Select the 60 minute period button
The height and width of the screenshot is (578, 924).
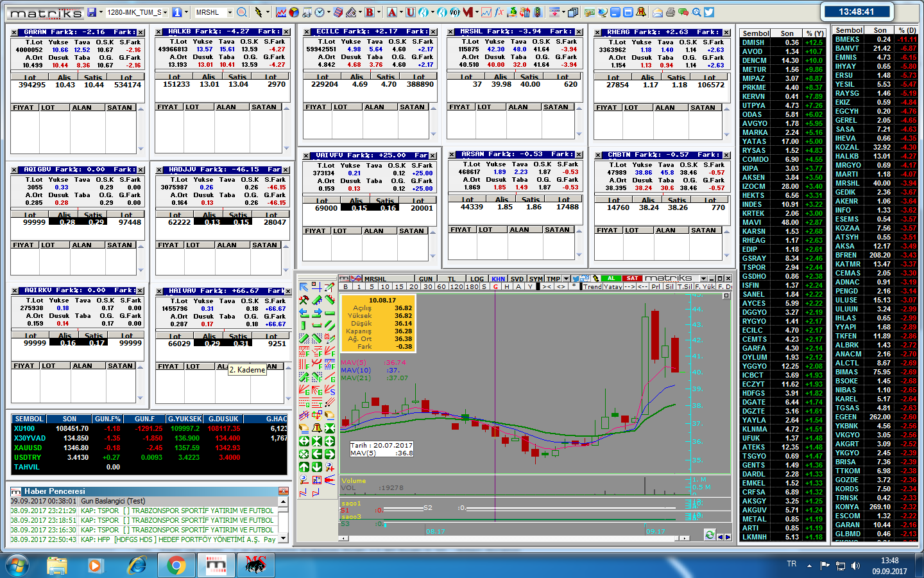tap(441, 286)
